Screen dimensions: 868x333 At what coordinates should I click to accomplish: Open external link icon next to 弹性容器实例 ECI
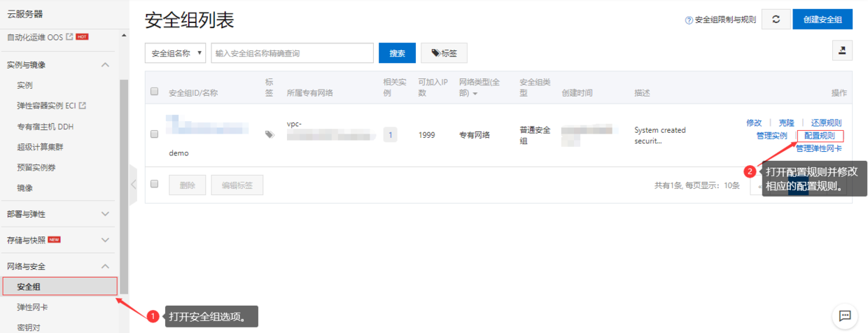(83, 106)
